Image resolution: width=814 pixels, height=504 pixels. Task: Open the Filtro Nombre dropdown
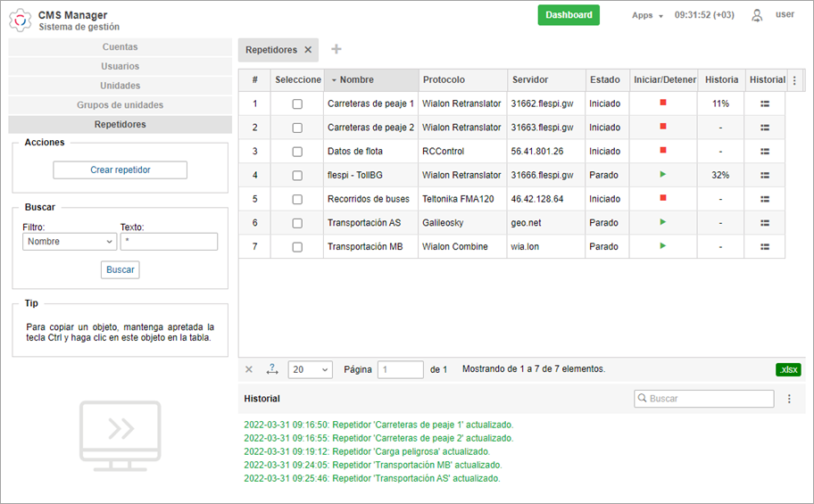click(70, 242)
